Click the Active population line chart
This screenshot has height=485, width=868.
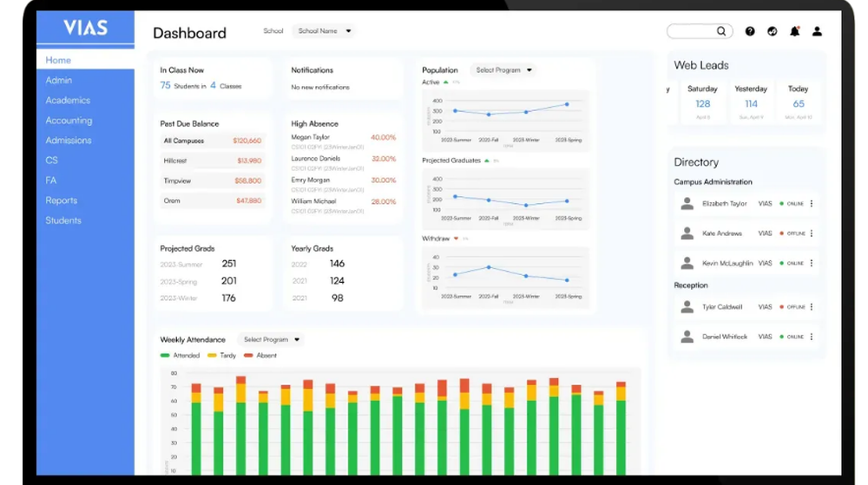click(505, 120)
